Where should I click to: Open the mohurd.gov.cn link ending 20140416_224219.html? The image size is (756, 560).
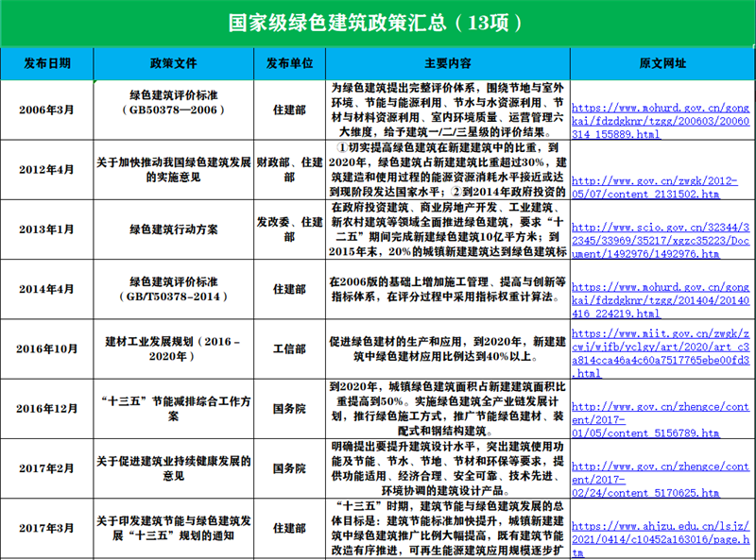(x=660, y=299)
